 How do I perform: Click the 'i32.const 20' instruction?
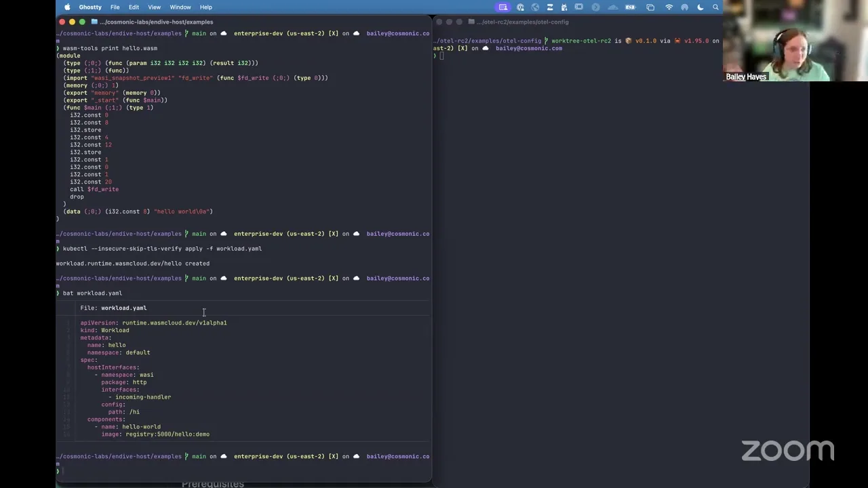click(x=91, y=182)
